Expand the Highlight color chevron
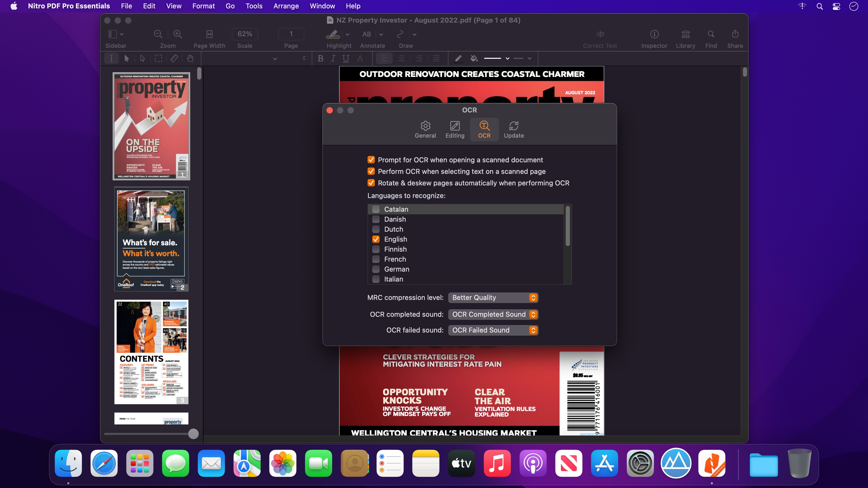The height and width of the screenshot is (488, 868). click(348, 34)
